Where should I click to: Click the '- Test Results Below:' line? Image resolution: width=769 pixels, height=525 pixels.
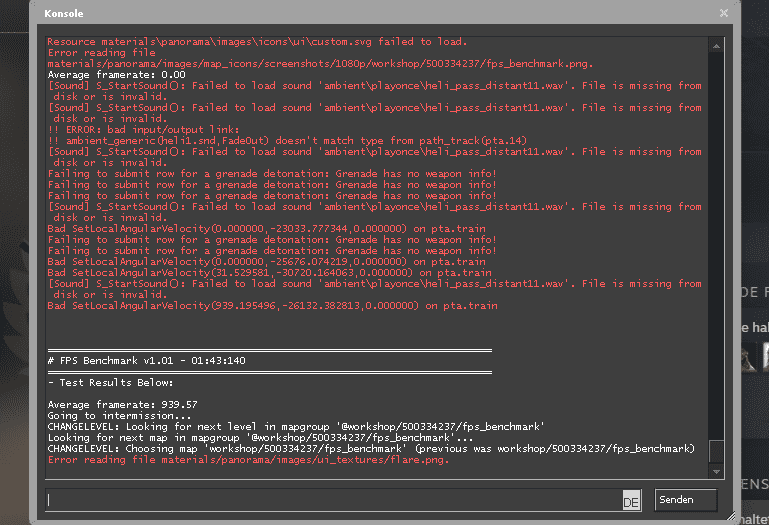click(110, 382)
